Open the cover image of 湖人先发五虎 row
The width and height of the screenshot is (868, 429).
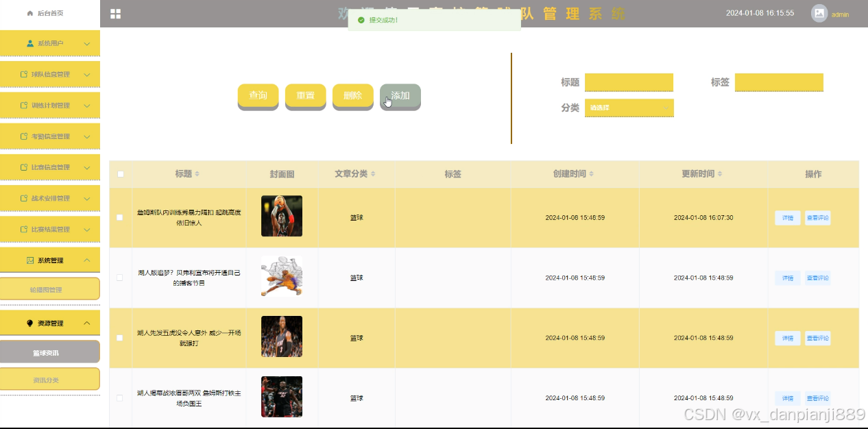[282, 336]
